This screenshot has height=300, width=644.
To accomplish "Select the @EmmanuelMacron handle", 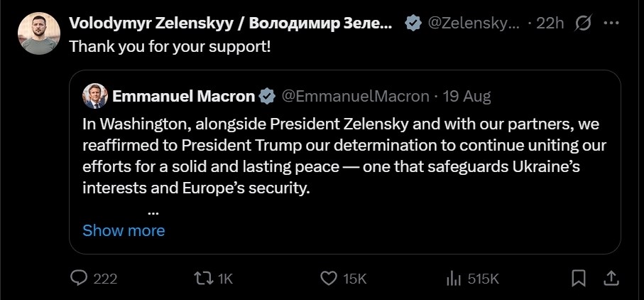I will (355, 96).
